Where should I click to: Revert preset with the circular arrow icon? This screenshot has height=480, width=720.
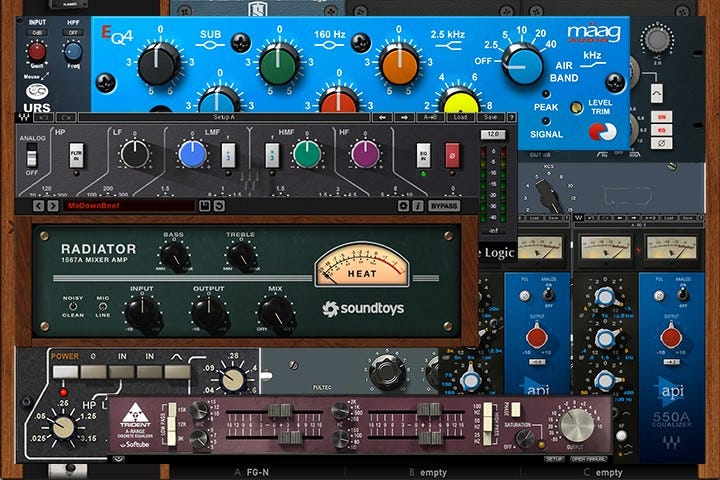point(219,206)
